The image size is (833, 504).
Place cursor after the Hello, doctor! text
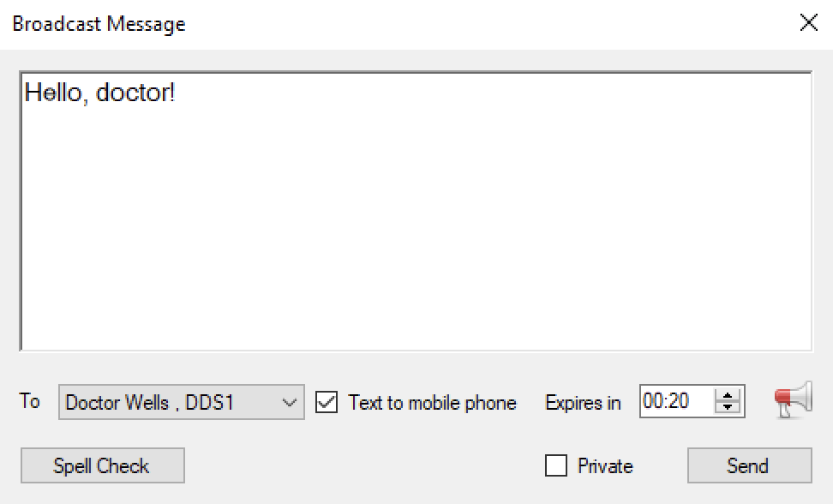pos(176,93)
